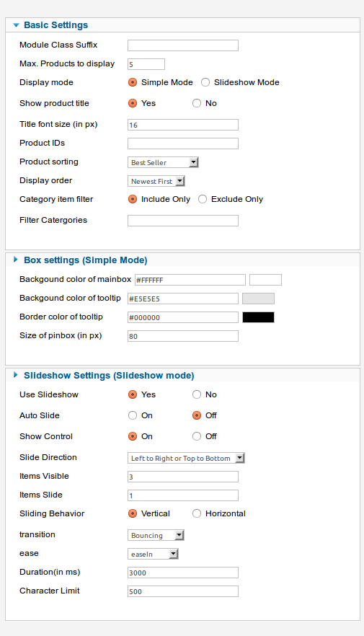Choose No for Show product title
The image size is (364, 636).
(x=197, y=103)
